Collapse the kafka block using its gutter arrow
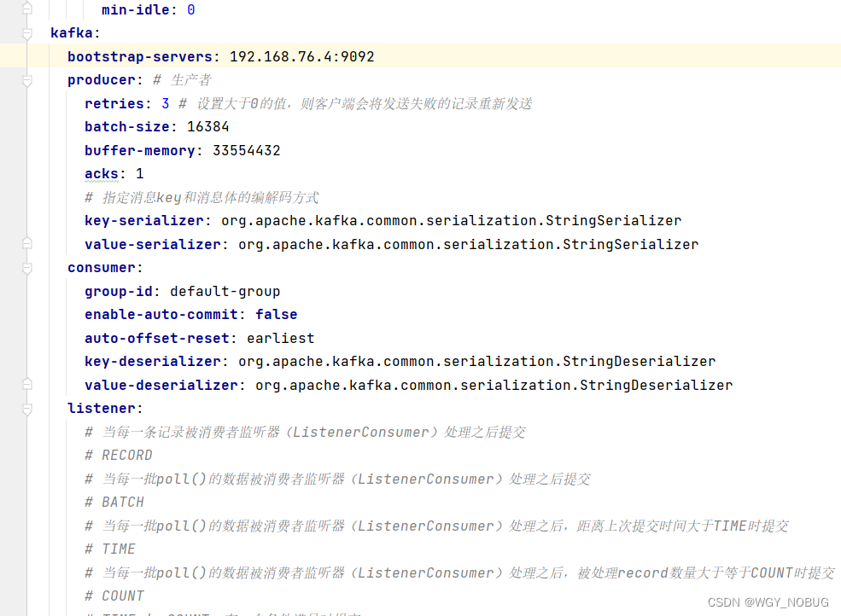Image resolution: width=841 pixels, height=616 pixels. tap(27, 32)
